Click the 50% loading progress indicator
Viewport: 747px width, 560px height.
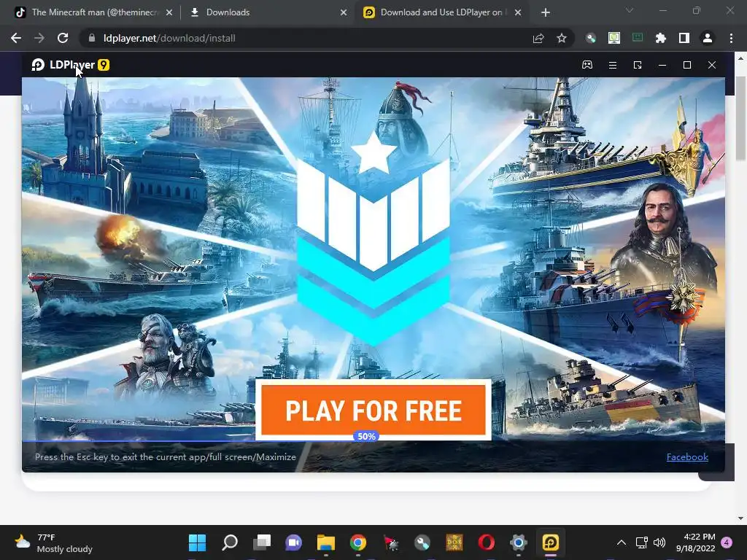366,436
